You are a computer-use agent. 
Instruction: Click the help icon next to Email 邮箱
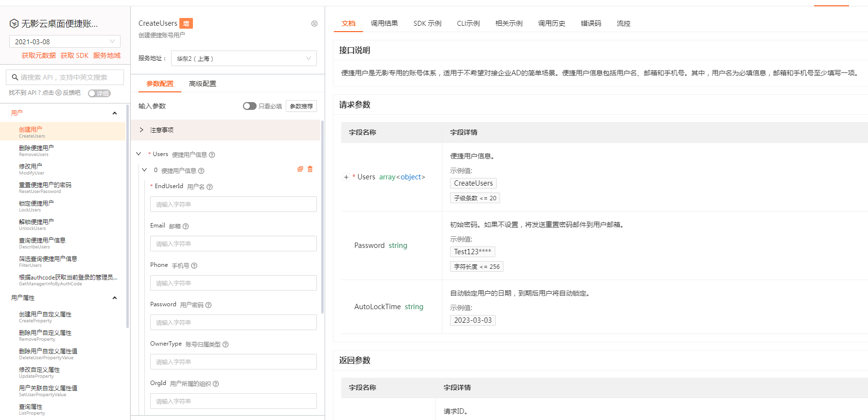(186, 226)
